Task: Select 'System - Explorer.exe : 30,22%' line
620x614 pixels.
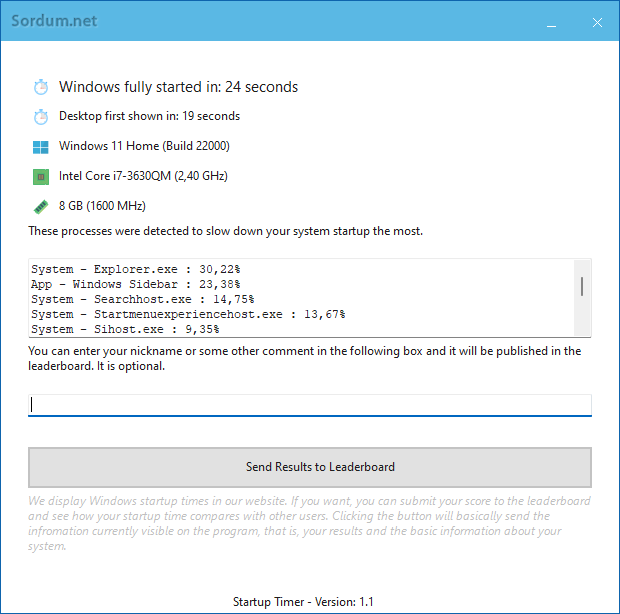Action: pos(136,269)
